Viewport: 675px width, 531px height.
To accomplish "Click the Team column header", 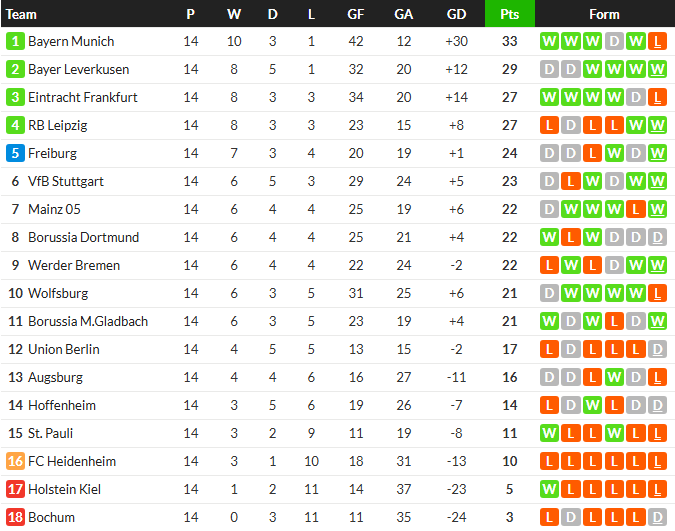I will [x=21, y=14].
